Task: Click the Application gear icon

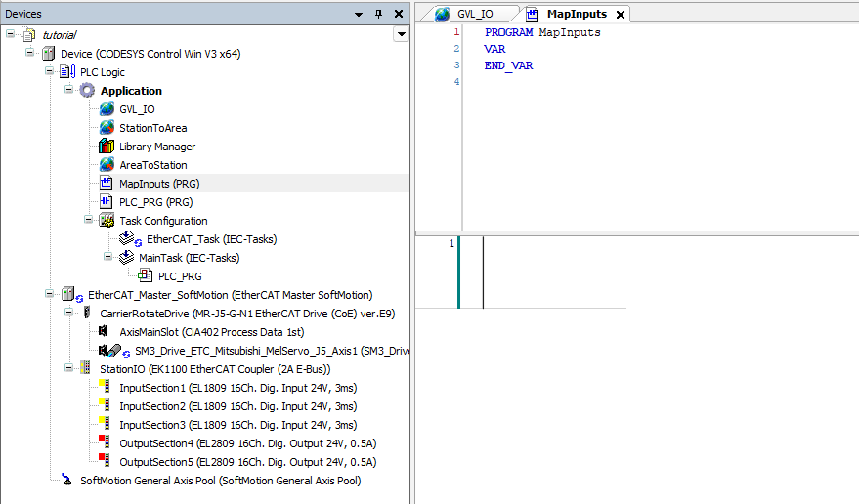Action: (x=87, y=91)
